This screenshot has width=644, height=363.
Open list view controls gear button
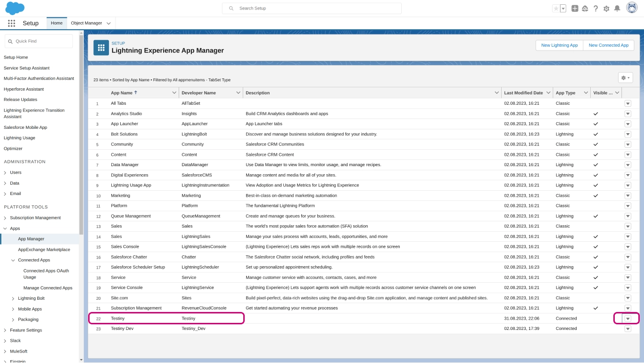click(x=625, y=78)
